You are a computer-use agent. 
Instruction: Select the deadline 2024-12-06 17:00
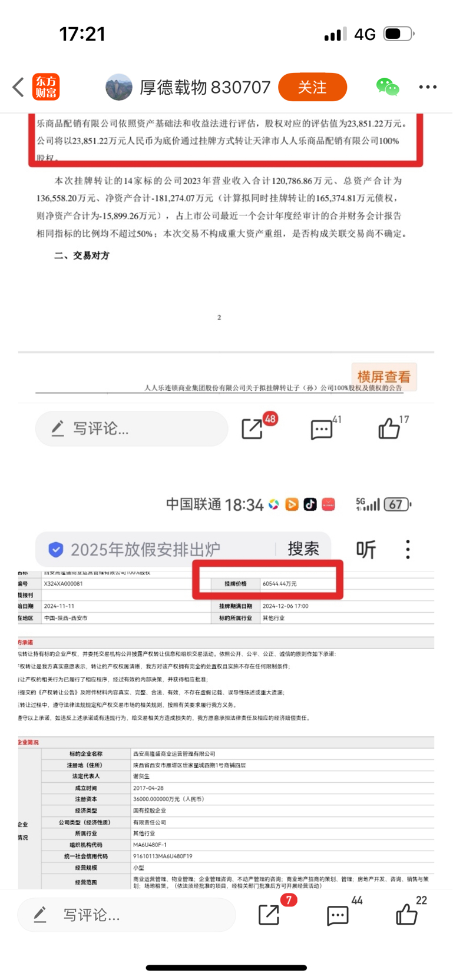click(x=285, y=606)
